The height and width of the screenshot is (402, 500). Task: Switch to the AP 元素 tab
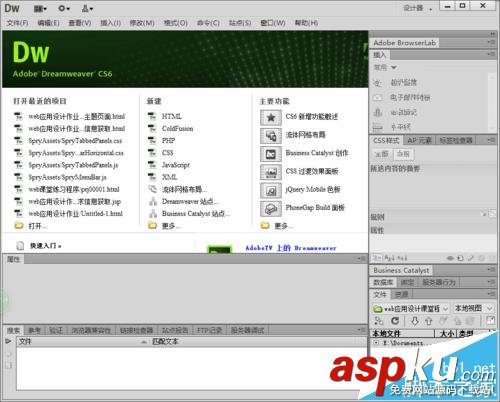[x=419, y=140]
